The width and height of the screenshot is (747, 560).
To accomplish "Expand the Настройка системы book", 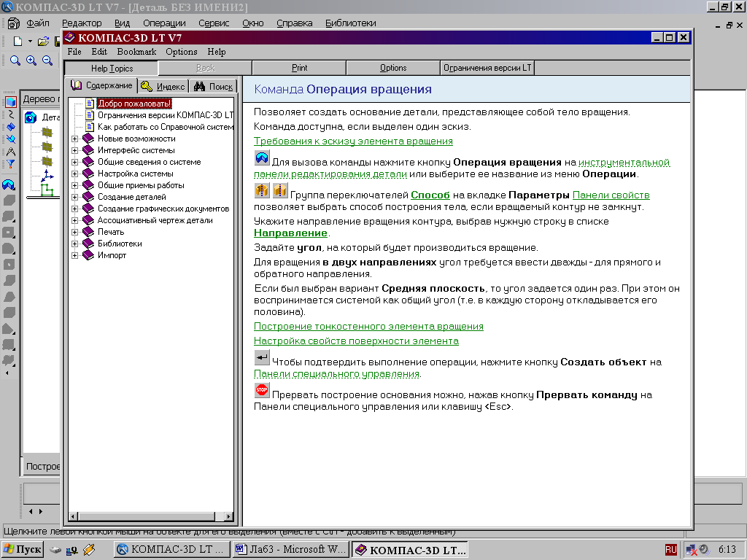I will [x=75, y=174].
